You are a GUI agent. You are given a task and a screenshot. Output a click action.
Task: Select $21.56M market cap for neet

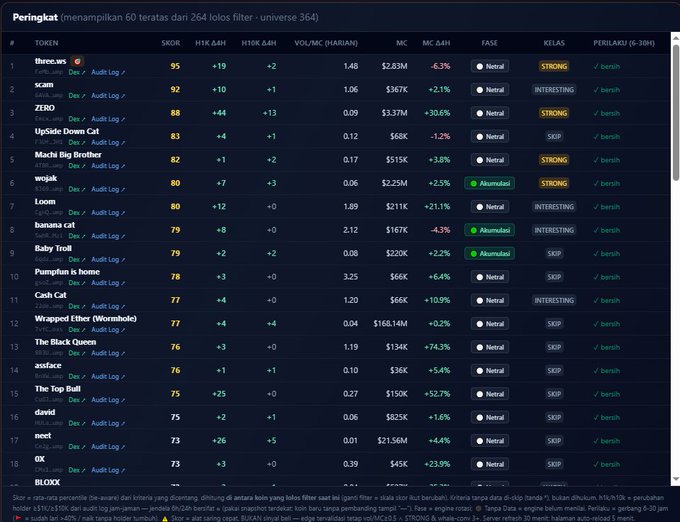392,441
